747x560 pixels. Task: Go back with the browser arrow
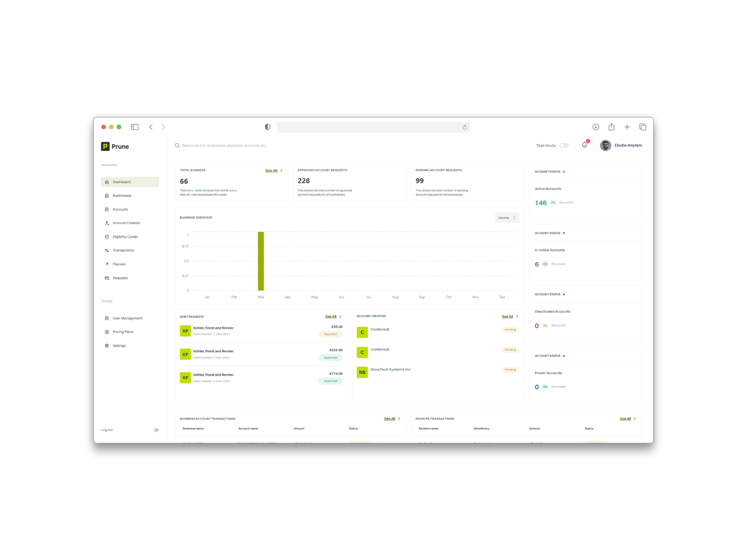(151, 127)
